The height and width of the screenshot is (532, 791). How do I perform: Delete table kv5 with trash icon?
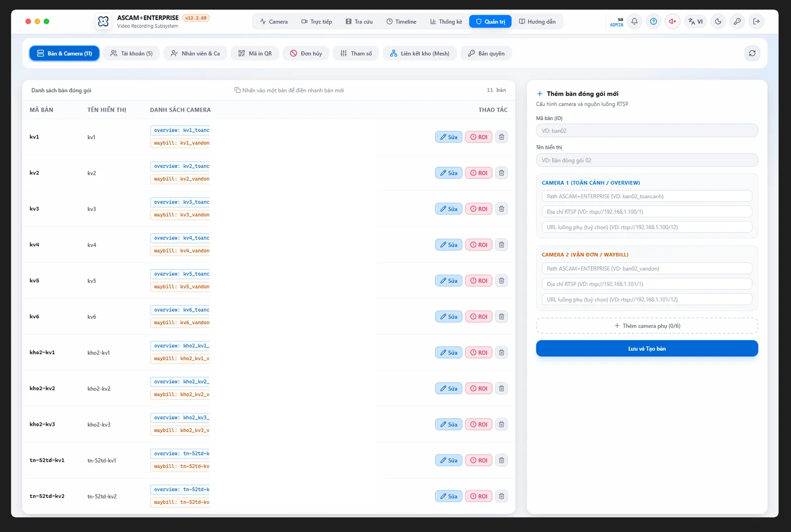[501, 281]
